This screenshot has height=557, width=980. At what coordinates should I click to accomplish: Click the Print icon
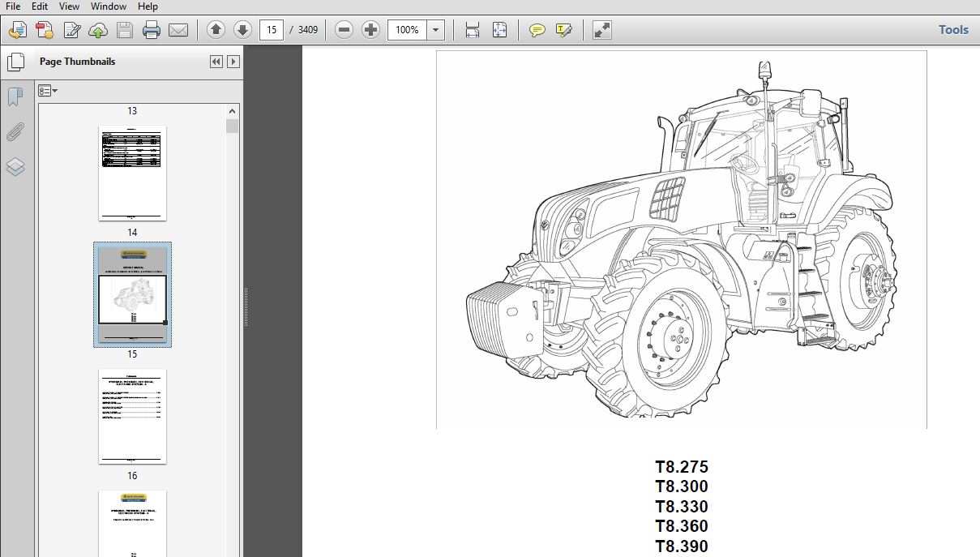point(152,31)
